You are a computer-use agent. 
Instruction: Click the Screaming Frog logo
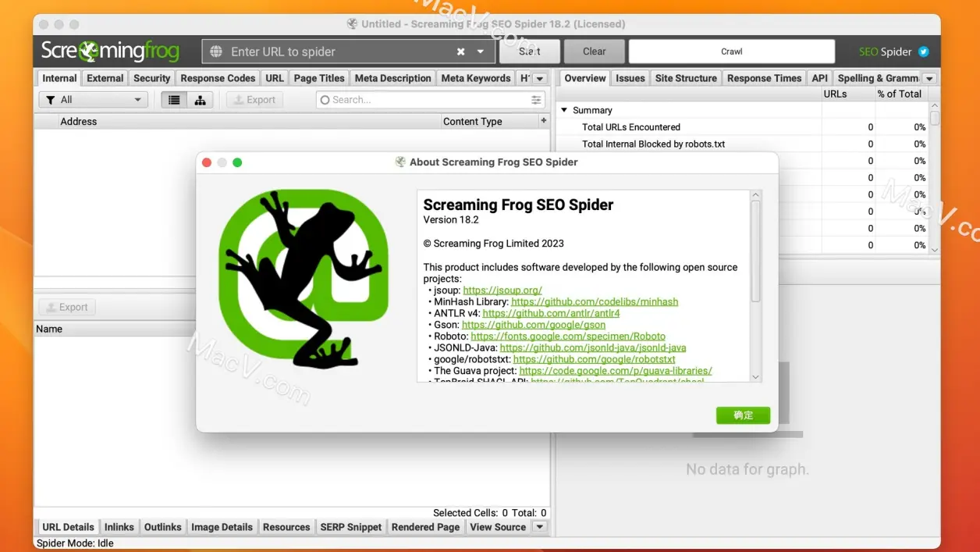tap(110, 52)
